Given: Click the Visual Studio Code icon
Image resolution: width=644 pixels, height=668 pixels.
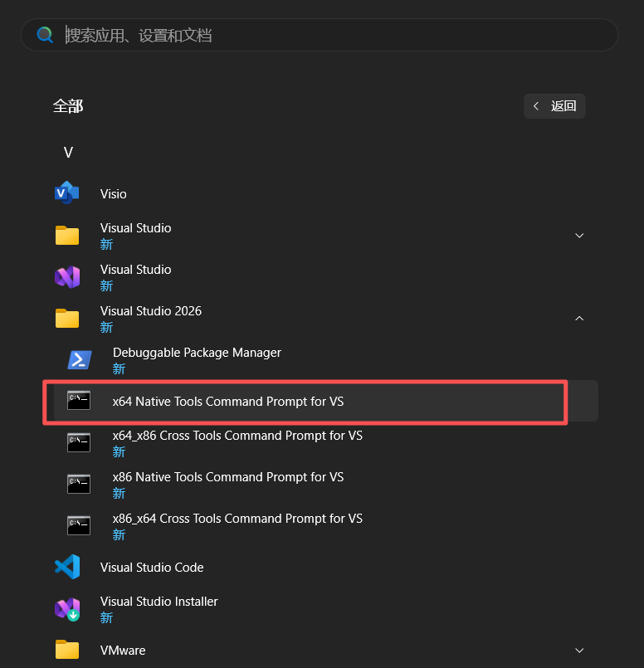Looking at the screenshot, I should click(67, 567).
